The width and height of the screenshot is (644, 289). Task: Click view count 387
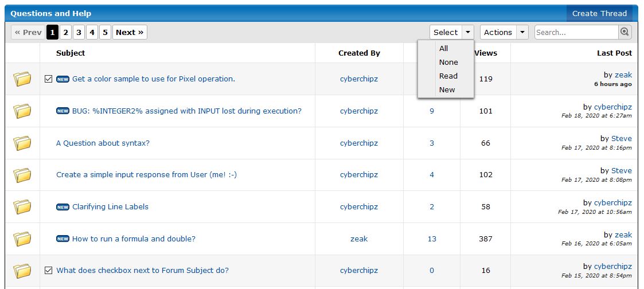click(486, 239)
